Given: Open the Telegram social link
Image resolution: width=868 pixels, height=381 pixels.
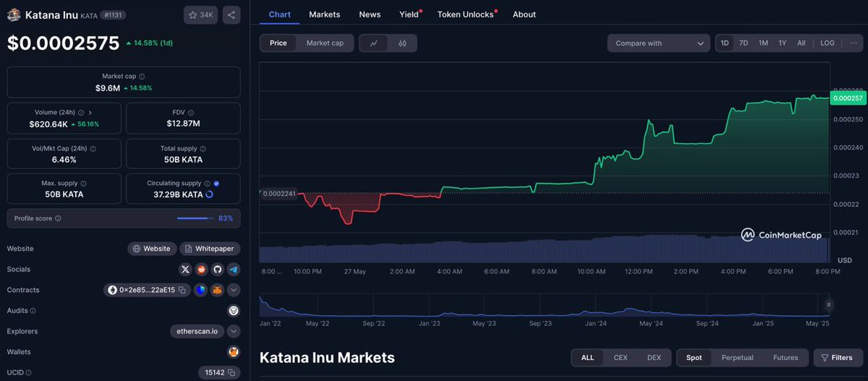Looking at the screenshot, I should coord(233,269).
